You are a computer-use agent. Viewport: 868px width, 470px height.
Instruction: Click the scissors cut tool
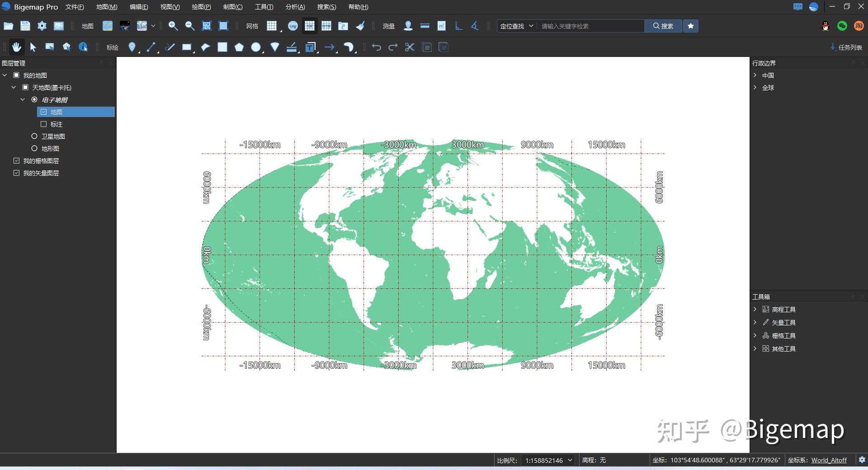coord(410,47)
